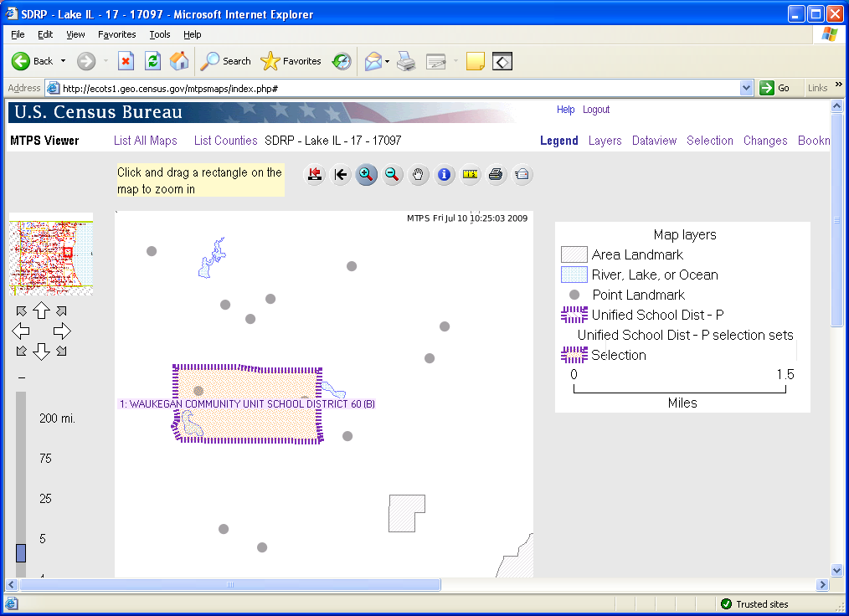Expand the Back button history arrow
Viewport: 849px width, 616px height.
click(x=61, y=61)
